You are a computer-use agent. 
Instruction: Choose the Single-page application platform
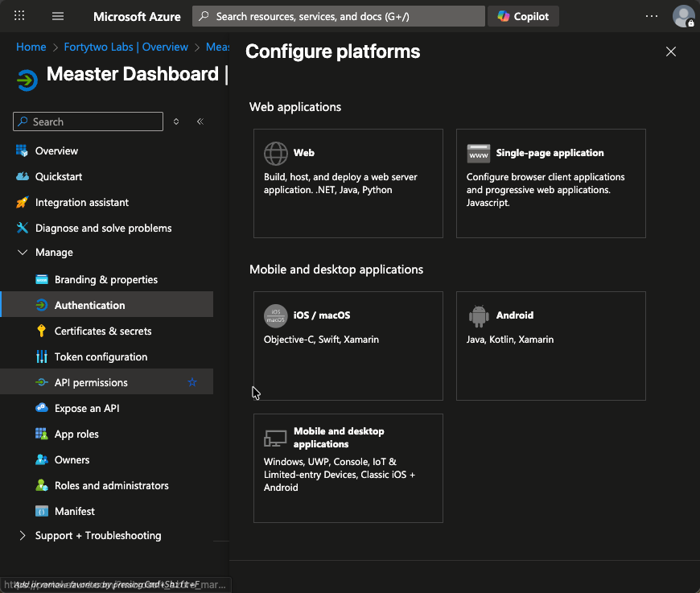tap(550, 183)
